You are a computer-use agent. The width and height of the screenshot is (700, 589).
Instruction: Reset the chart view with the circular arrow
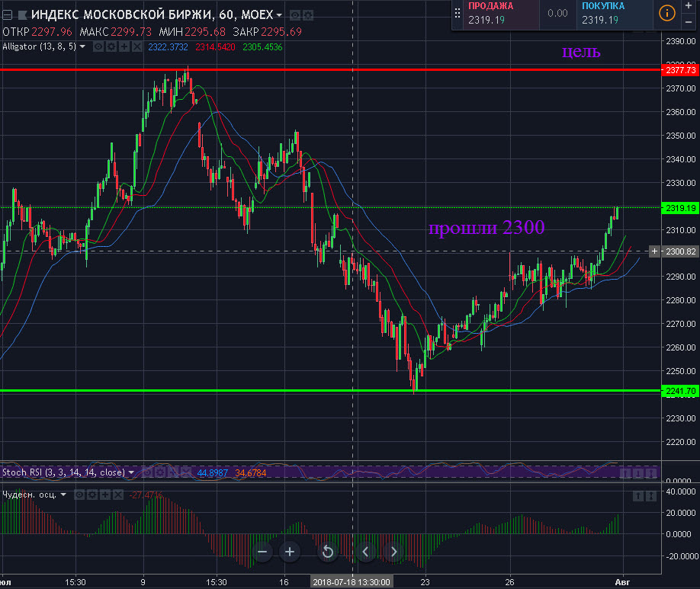328,552
